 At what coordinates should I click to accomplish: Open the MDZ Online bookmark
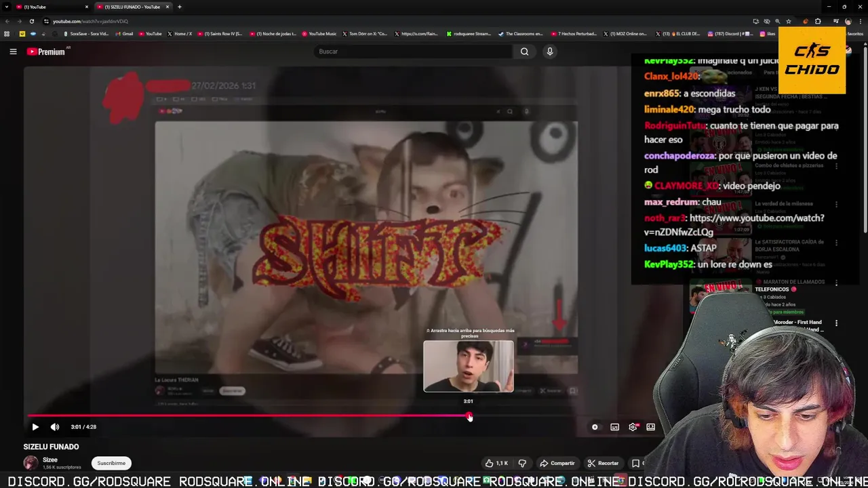(625, 34)
